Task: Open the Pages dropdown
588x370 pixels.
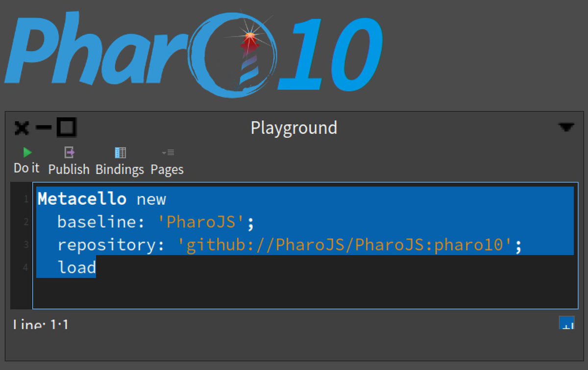Action: coord(167,161)
